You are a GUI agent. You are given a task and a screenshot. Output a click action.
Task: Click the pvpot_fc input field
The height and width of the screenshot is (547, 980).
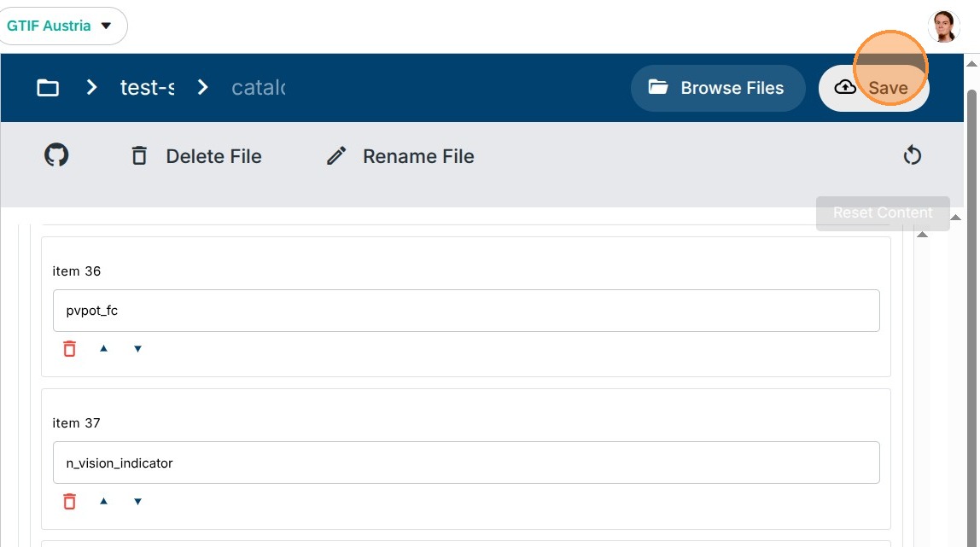(466, 311)
